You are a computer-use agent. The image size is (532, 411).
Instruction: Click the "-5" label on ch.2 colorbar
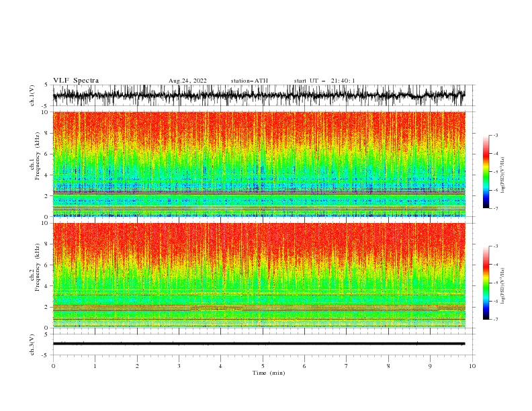(495, 283)
